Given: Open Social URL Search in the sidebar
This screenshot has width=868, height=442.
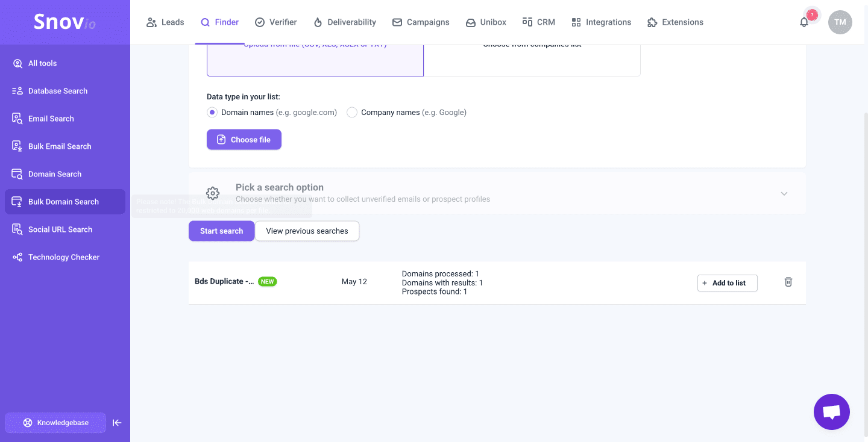Looking at the screenshot, I should coord(60,229).
